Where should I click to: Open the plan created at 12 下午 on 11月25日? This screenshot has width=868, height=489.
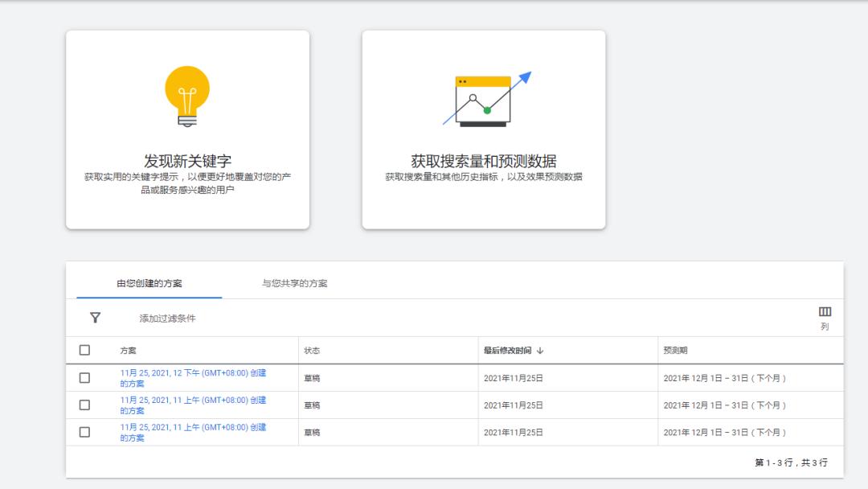coord(191,378)
